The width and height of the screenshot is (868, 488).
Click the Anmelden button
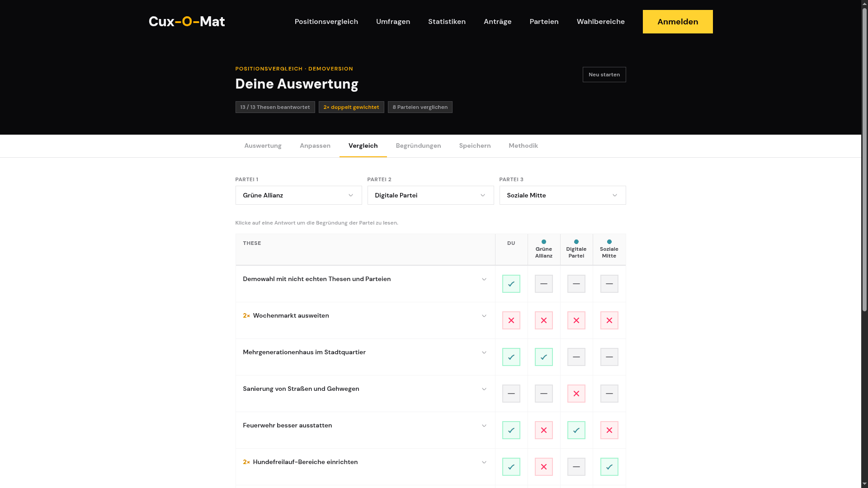(678, 22)
